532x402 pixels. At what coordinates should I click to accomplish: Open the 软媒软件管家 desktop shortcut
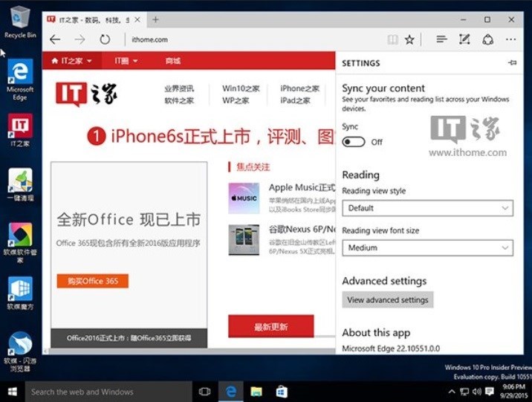pyautogui.click(x=20, y=242)
